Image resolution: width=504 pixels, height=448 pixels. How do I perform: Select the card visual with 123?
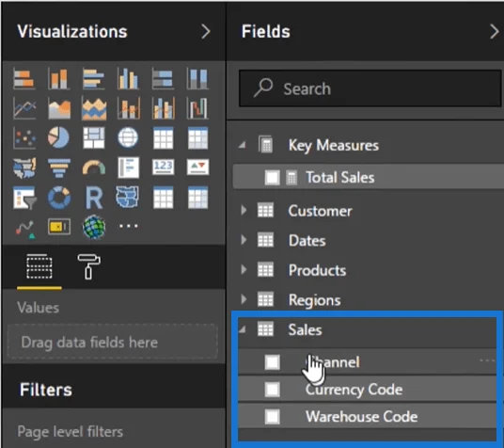[x=164, y=167]
